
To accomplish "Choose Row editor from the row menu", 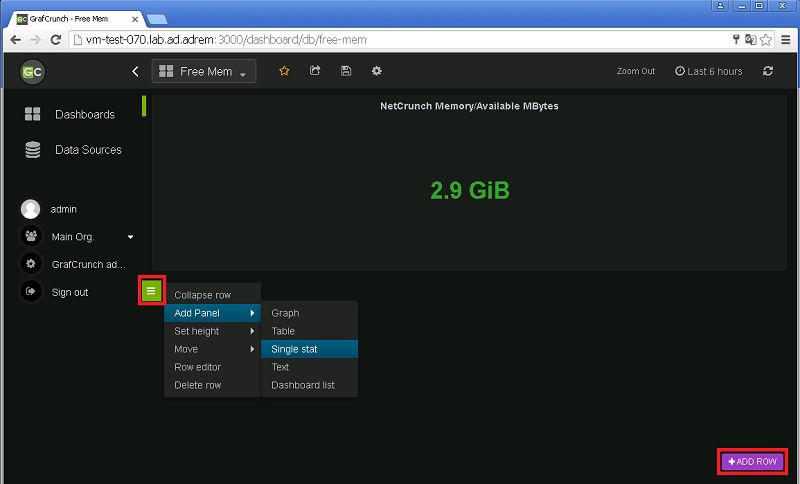I will click(x=212, y=367).
